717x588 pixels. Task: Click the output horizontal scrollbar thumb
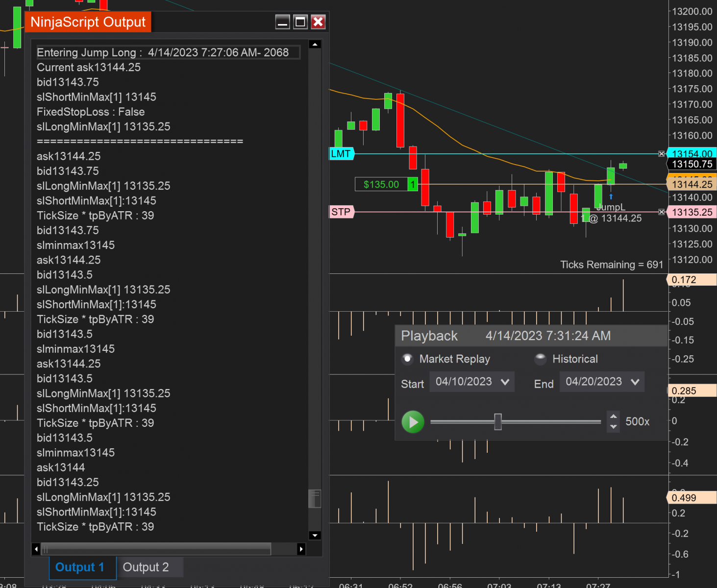(x=156, y=549)
